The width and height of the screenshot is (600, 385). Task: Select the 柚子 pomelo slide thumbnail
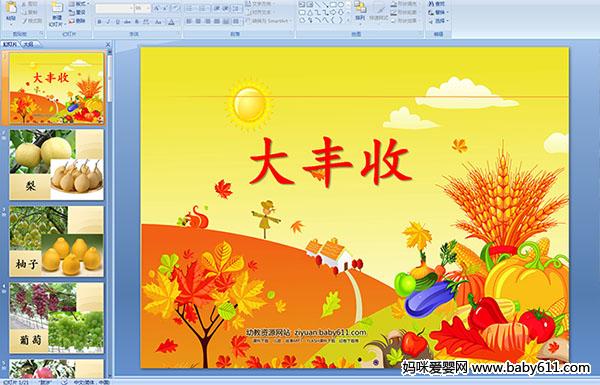click(56, 241)
